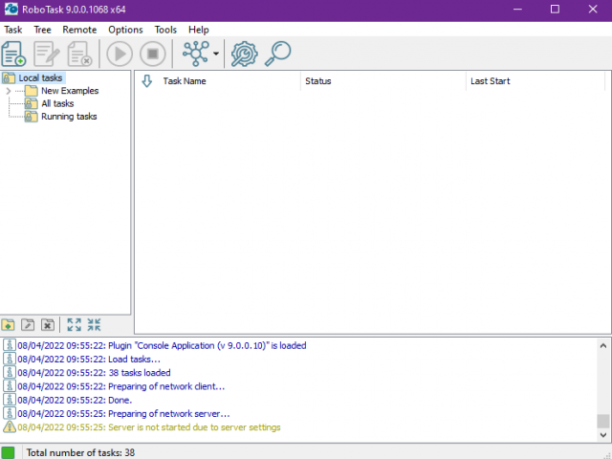Select 'Preparing of network server...' log entry
The image size is (612, 459).
pos(123,414)
